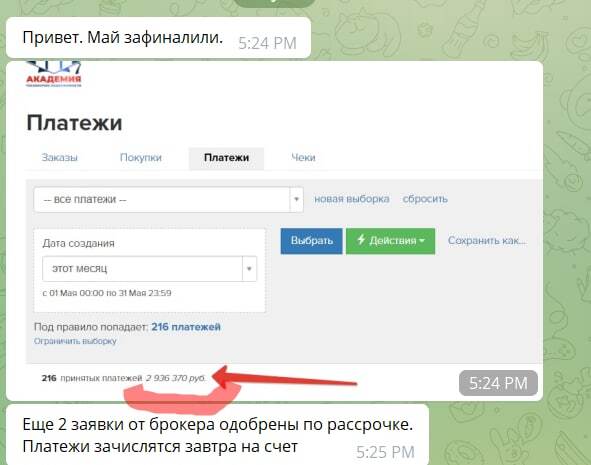This screenshot has height=465, width=591.
Task: Open the «216 платежей» link
Action: click(186, 327)
